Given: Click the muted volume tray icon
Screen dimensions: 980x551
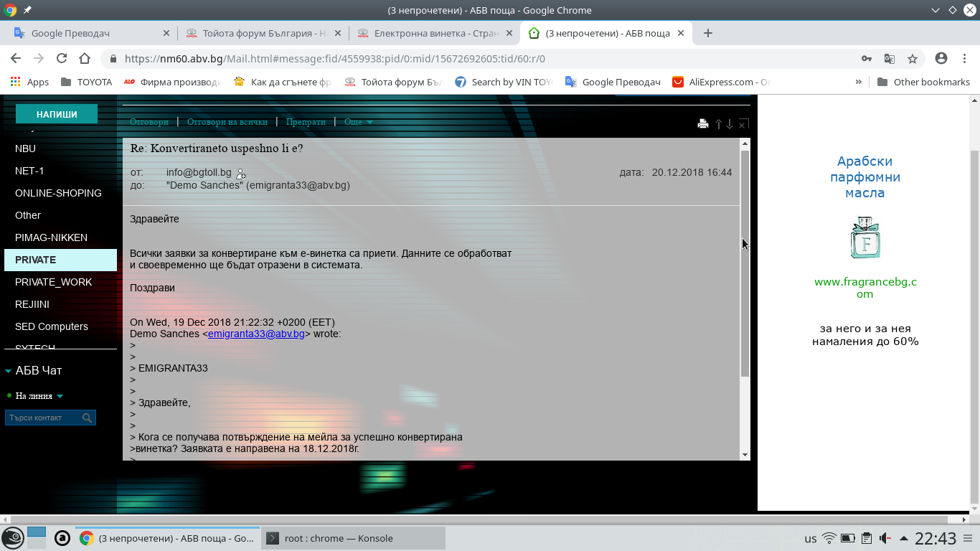Looking at the screenshot, I should 885,538.
